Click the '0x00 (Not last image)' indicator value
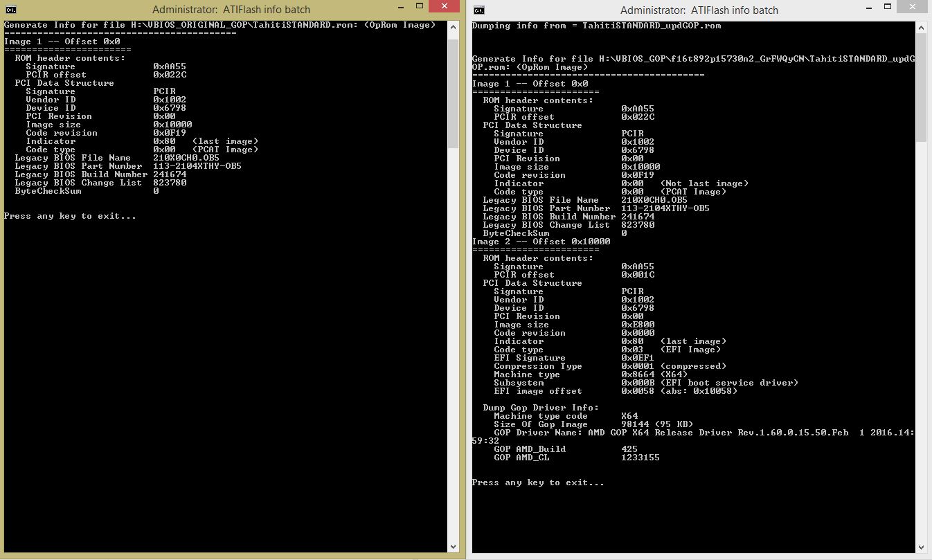Screen dimensions: 932x560 coord(685,183)
